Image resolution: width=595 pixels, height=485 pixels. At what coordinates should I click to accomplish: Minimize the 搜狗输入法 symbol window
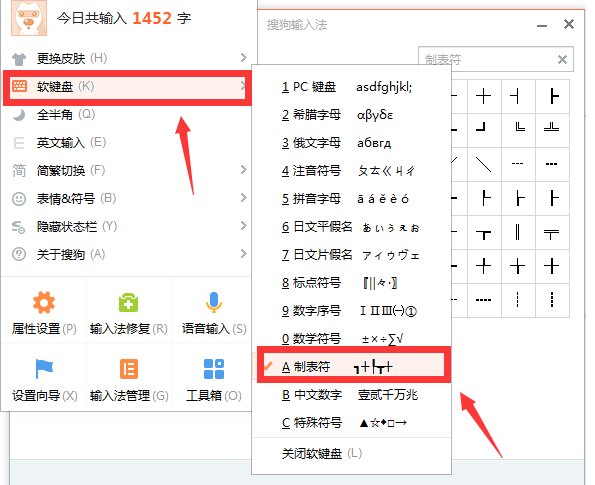(542, 25)
